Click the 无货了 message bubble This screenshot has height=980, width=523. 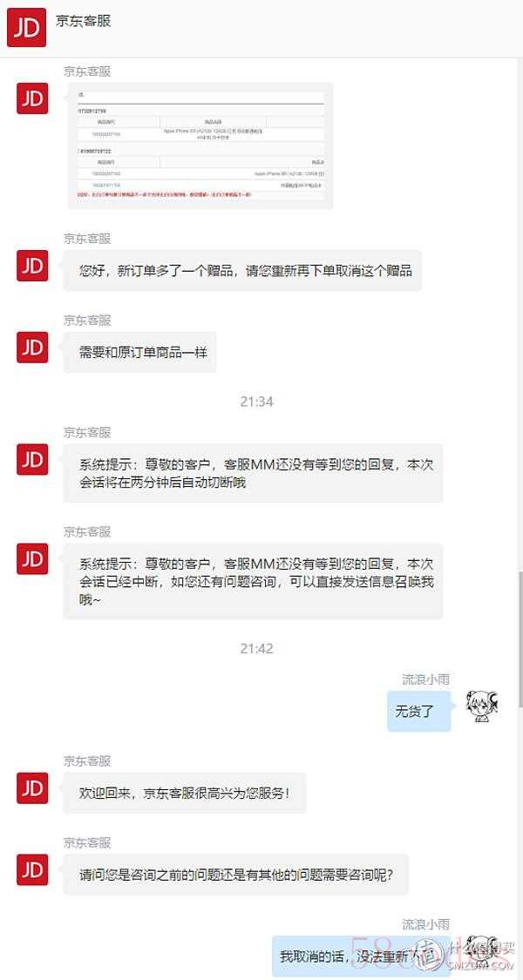pos(418,711)
